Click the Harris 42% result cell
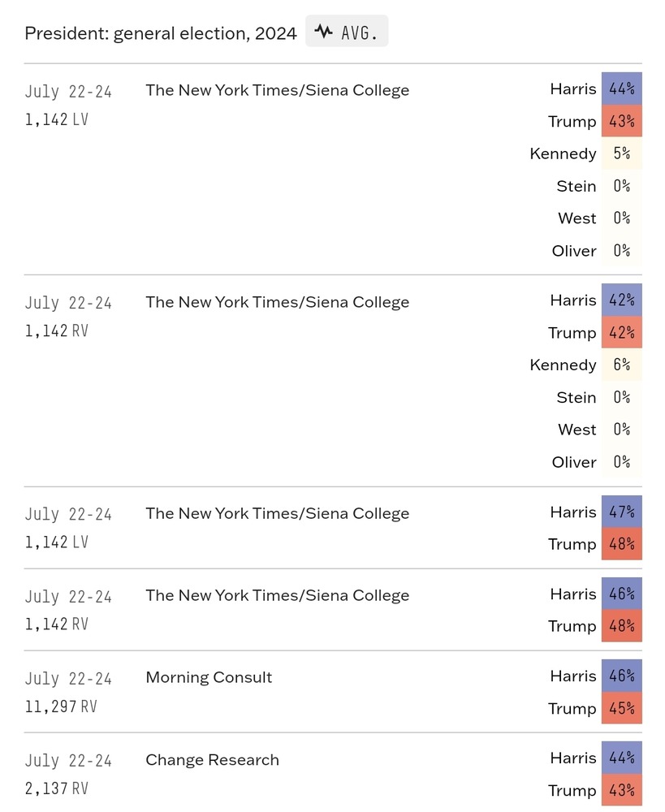The image size is (665, 812). pyautogui.click(x=621, y=300)
